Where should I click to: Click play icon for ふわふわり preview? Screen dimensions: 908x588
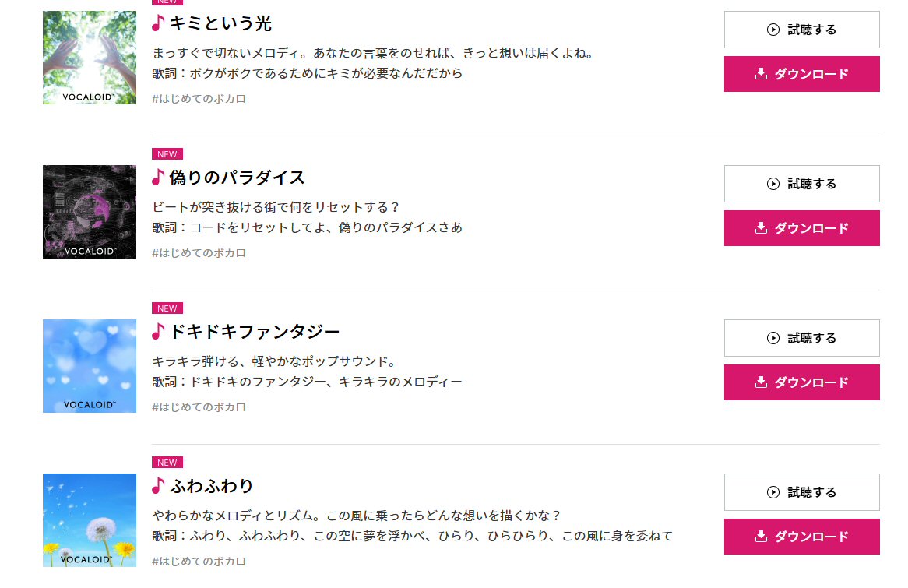pos(773,492)
